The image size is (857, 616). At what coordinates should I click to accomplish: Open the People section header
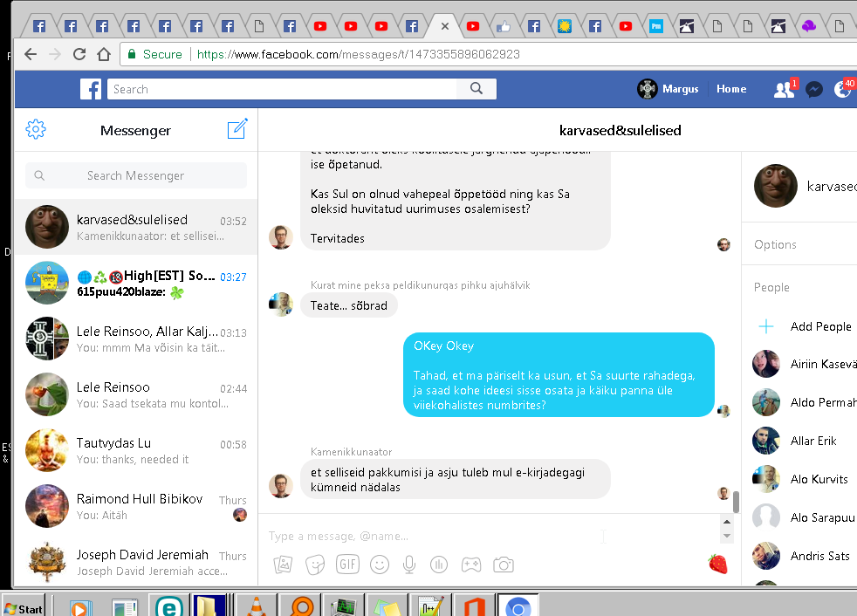tap(771, 287)
